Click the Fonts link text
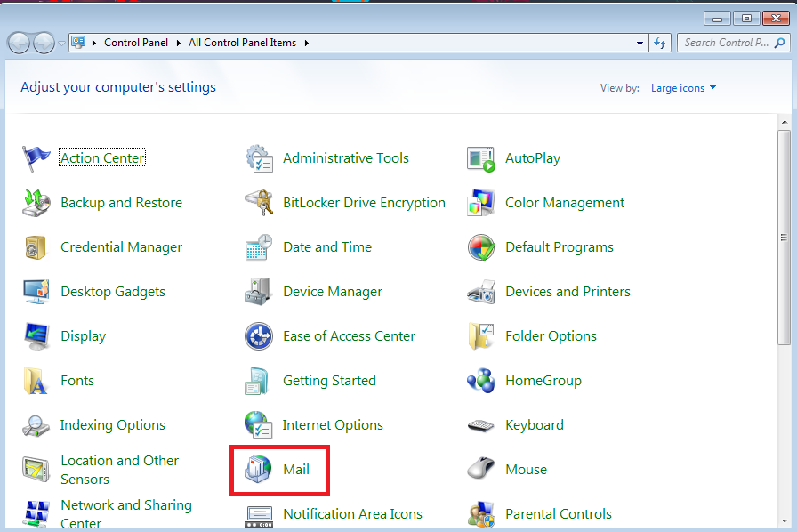Image resolution: width=797 pixels, height=532 pixels. pos(77,381)
